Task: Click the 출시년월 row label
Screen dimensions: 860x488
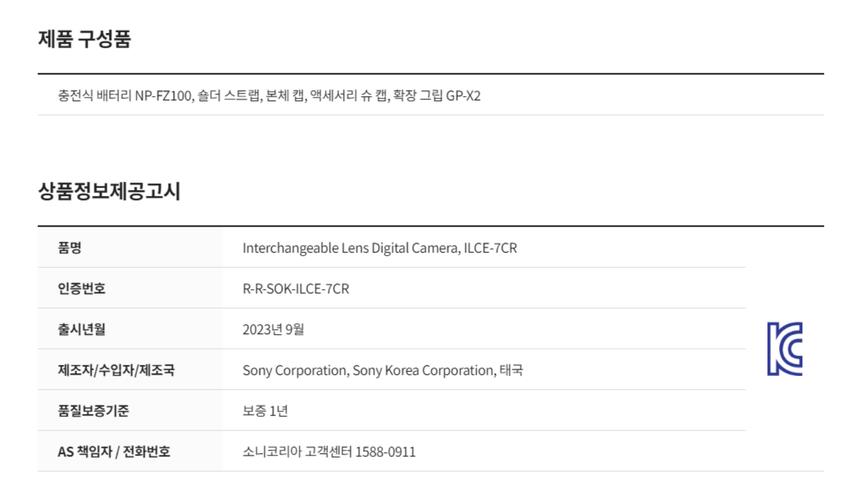Action: click(x=82, y=329)
